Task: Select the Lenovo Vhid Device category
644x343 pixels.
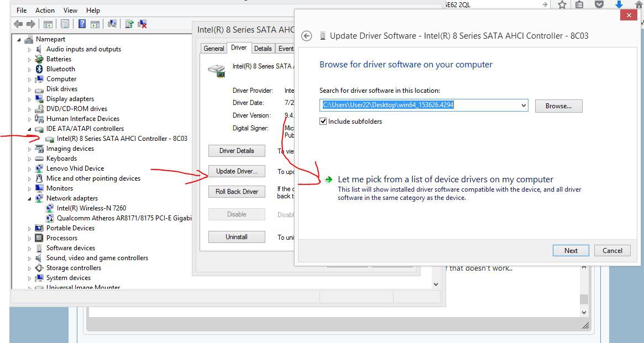Action: pos(75,168)
